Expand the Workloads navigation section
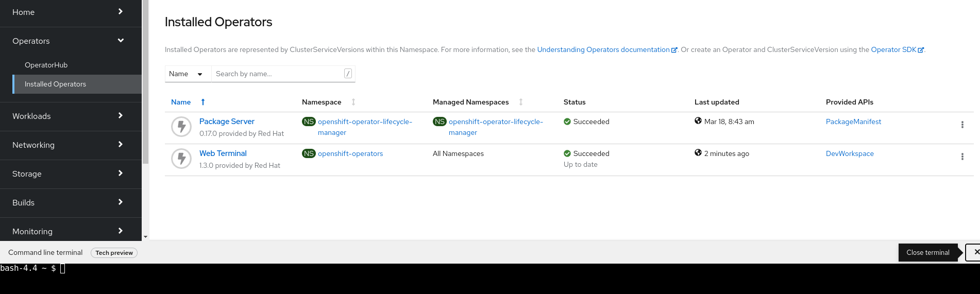Screen dimensions: 980x294 (71, 116)
